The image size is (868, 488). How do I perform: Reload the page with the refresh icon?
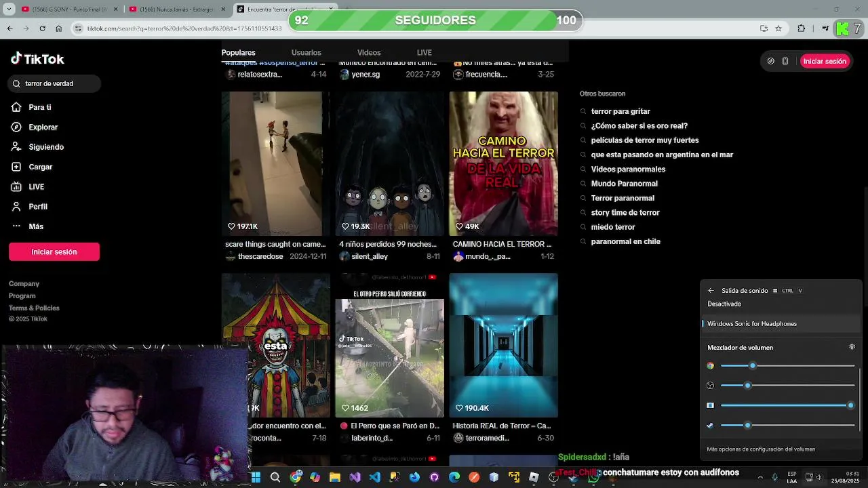click(42, 28)
